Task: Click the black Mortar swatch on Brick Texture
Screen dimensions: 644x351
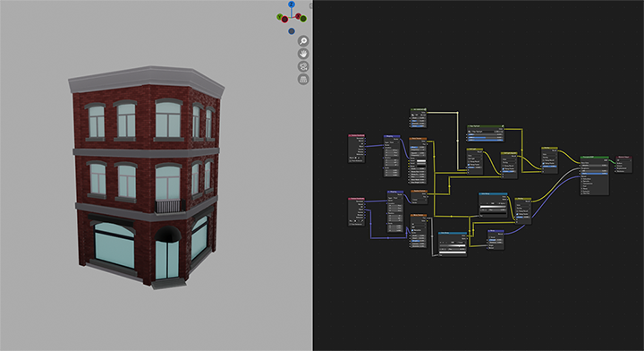Action: (421, 166)
